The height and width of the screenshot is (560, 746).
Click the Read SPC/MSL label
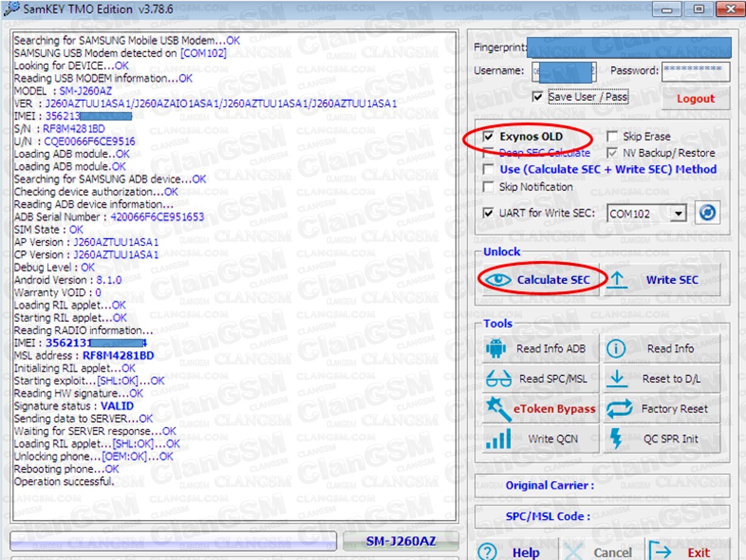point(553,379)
